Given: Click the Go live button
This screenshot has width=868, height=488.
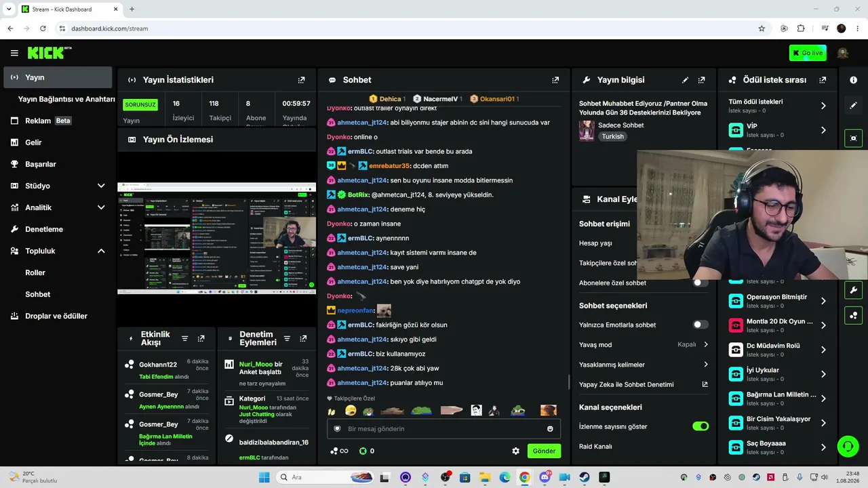Looking at the screenshot, I should [808, 53].
